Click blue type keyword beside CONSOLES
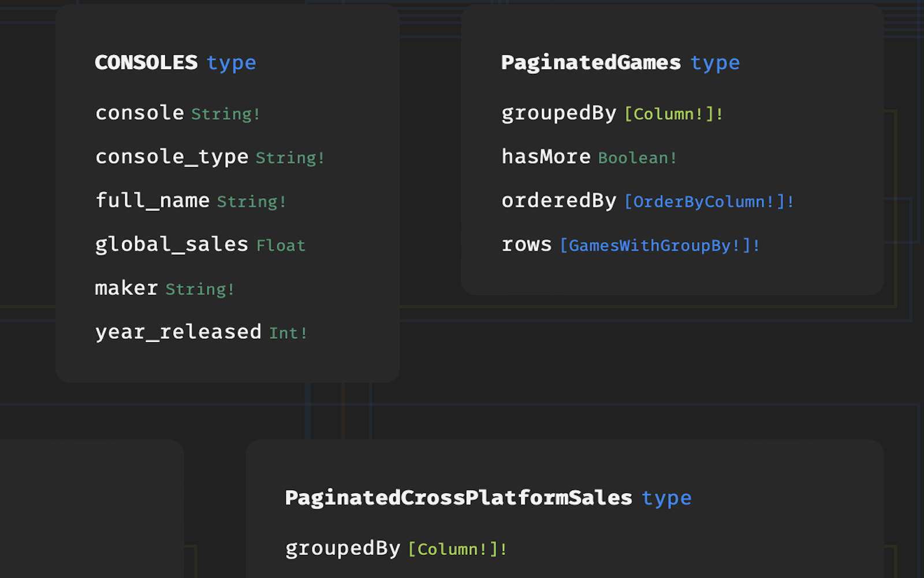924x578 pixels. point(231,63)
